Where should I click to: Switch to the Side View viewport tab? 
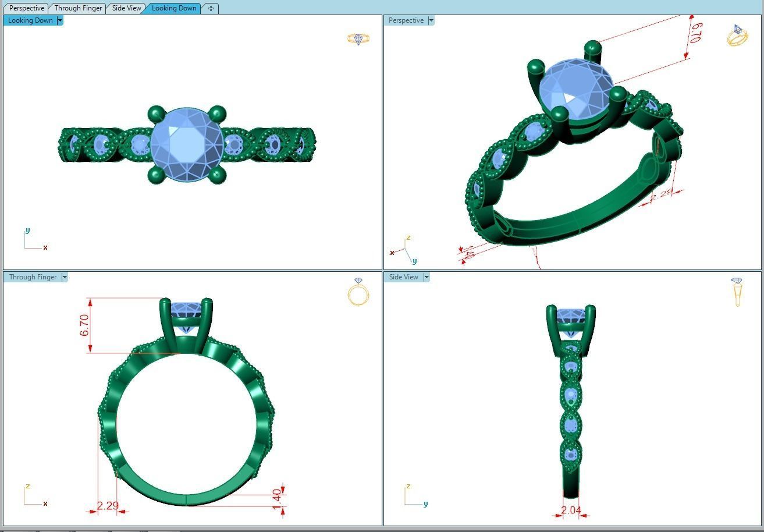pos(126,8)
